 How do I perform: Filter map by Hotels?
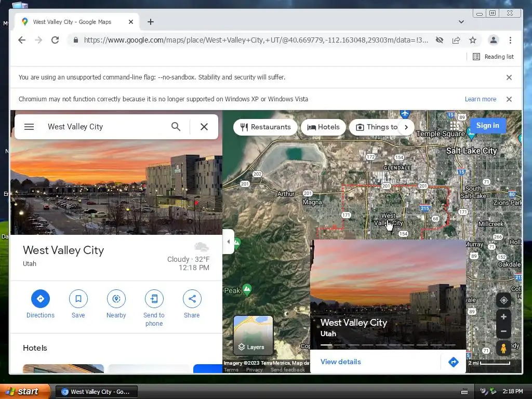pos(323,127)
